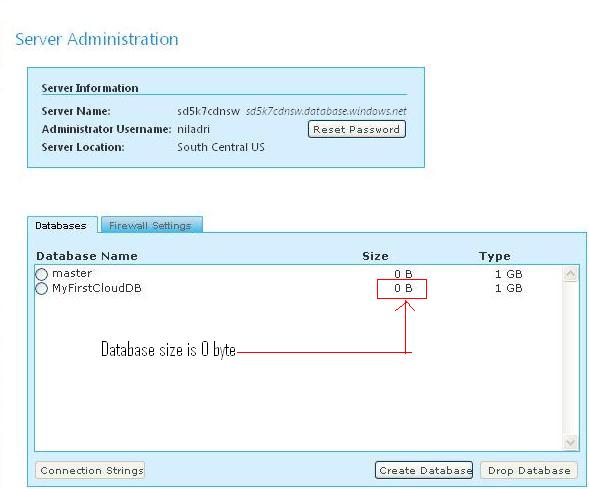Click the Reset Password button

point(356,129)
